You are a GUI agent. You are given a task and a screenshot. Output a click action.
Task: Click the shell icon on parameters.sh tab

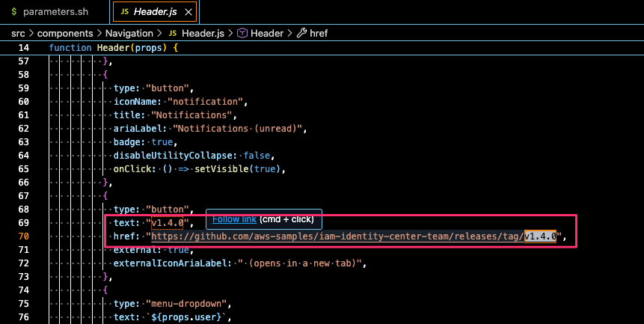pyautogui.click(x=13, y=12)
